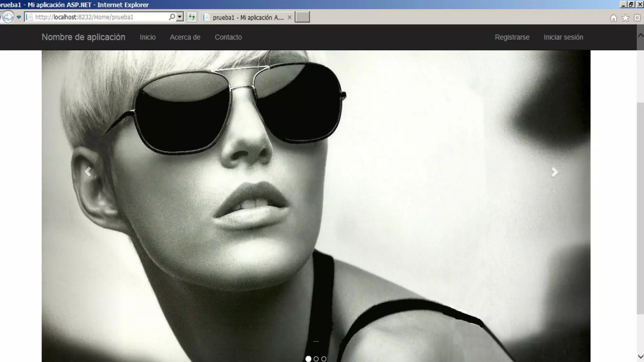Click the search magnifier in address bar
The image size is (644, 362).
point(172,17)
